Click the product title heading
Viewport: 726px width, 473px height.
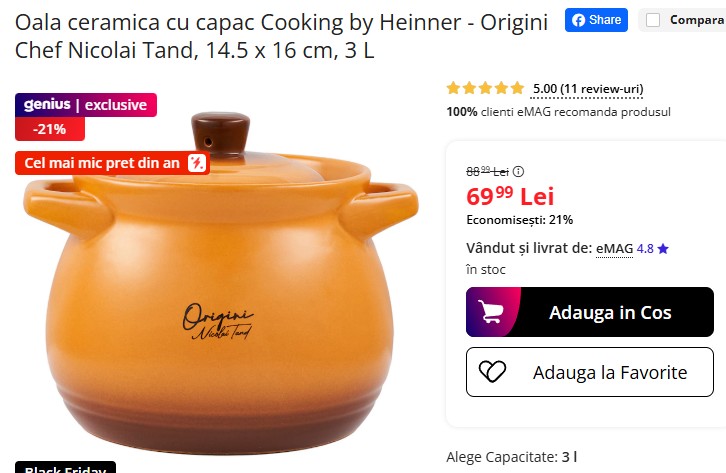[281, 36]
